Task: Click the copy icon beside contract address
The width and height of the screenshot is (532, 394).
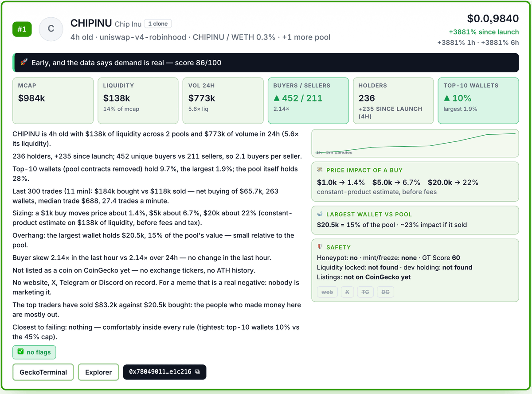Action: (x=198, y=372)
